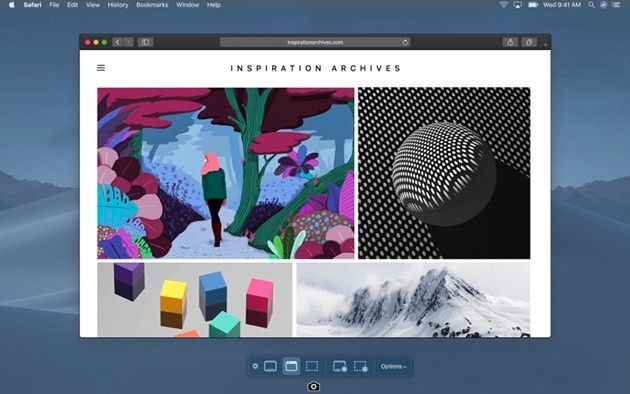Close the screenshot toolbar with its round button
This screenshot has height=394, width=630.
pyautogui.click(x=255, y=366)
